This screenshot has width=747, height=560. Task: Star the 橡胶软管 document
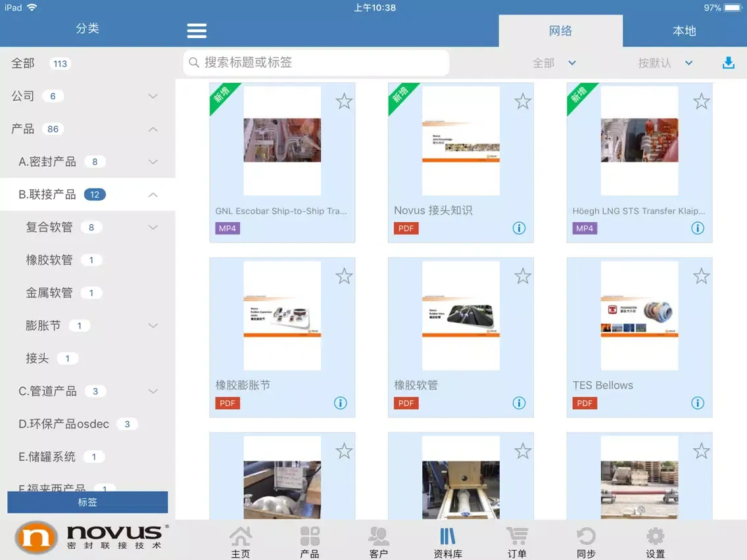click(523, 276)
